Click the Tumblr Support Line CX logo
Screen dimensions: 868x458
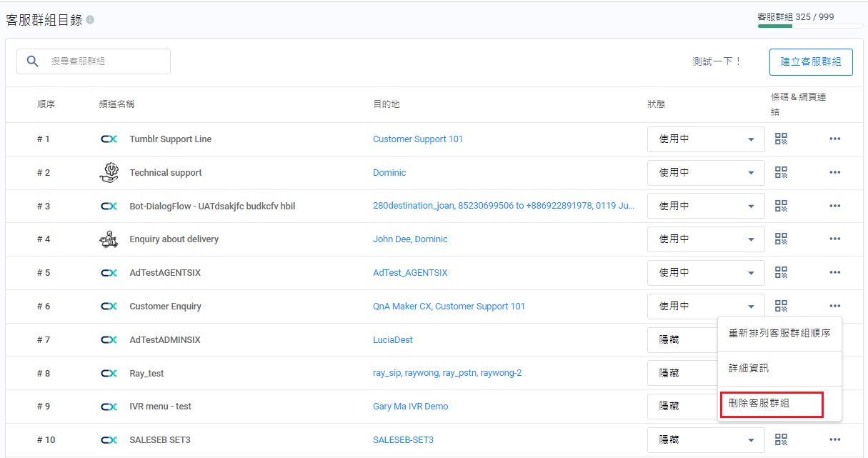pyautogui.click(x=109, y=139)
